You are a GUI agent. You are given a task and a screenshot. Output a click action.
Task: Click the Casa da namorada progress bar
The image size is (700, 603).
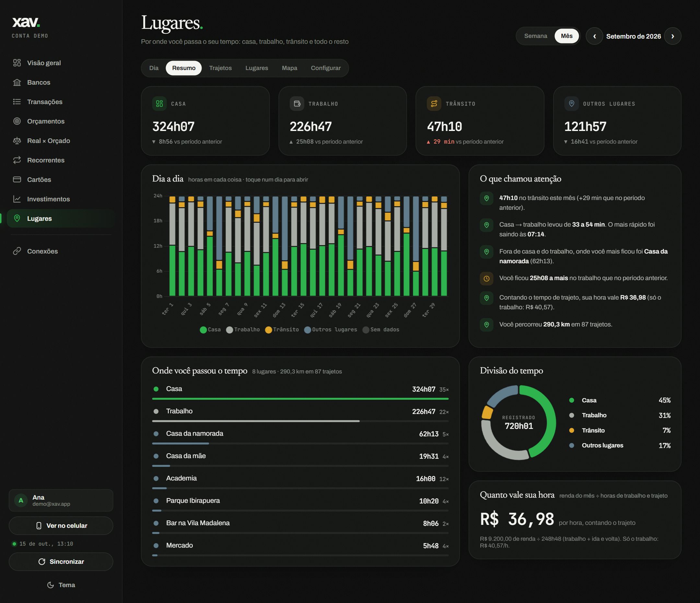pyautogui.click(x=300, y=443)
